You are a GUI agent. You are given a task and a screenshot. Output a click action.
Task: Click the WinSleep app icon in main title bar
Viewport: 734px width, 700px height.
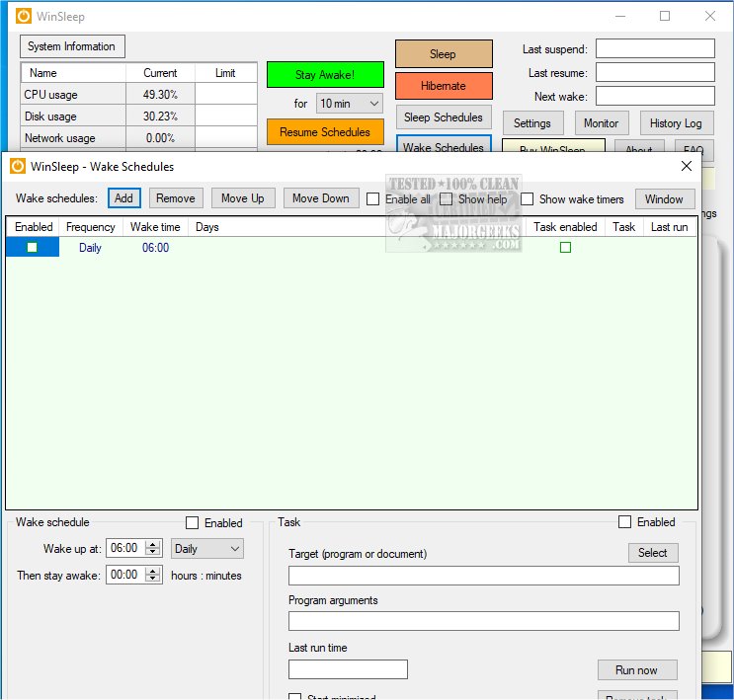coord(24,17)
